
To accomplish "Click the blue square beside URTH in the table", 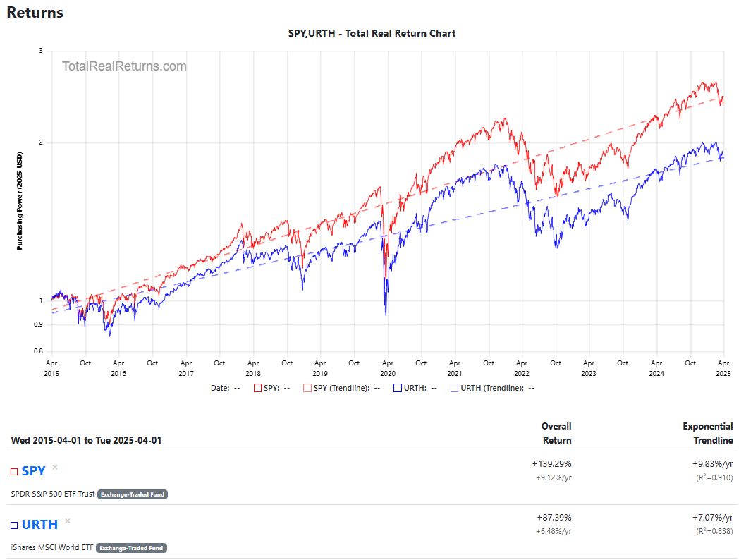I will click(x=14, y=524).
